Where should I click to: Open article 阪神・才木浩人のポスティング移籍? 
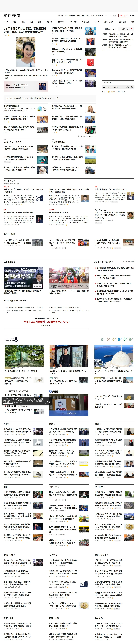[x=63, y=494]
